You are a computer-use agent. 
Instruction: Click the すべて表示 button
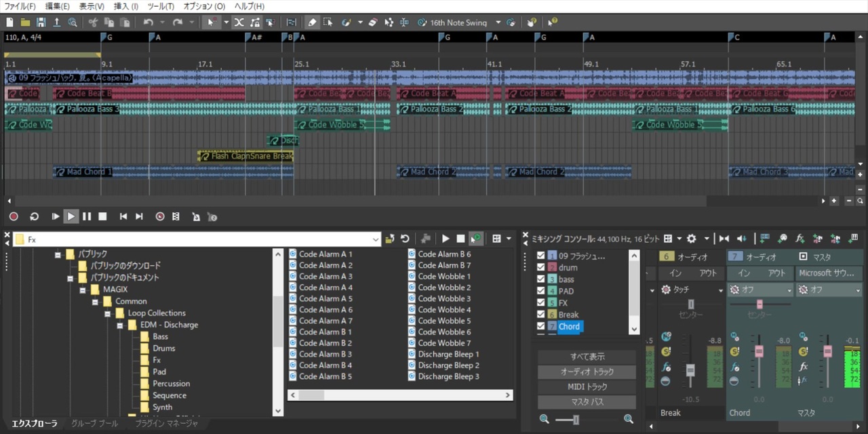click(587, 357)
